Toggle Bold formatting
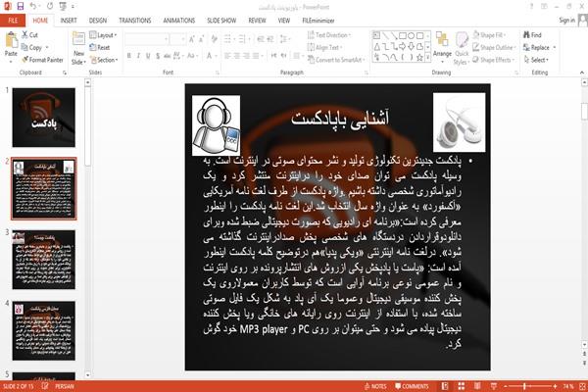The height and width of the screenshot is (392, 588). [x=129, y=56]
